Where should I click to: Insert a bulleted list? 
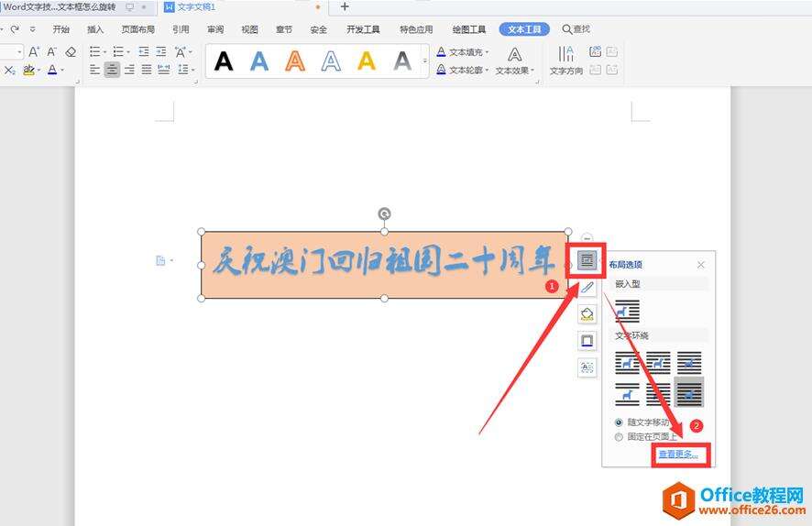pos(94,51)
